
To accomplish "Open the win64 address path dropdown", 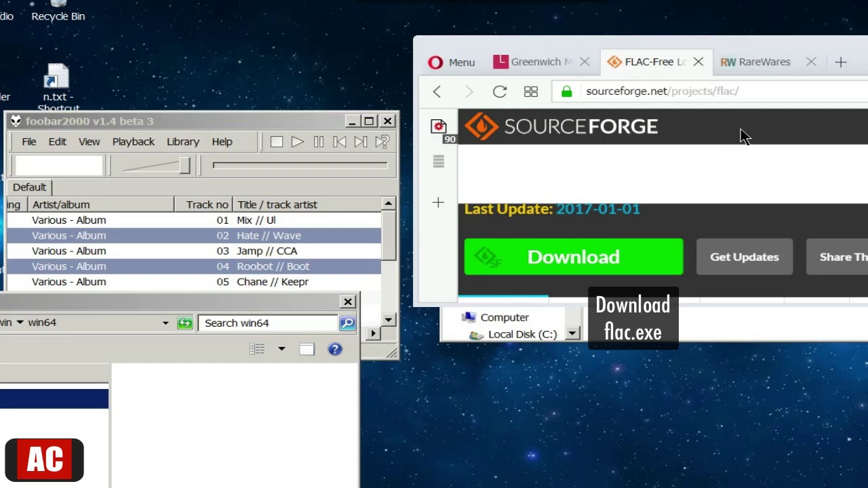I will 165,323.
